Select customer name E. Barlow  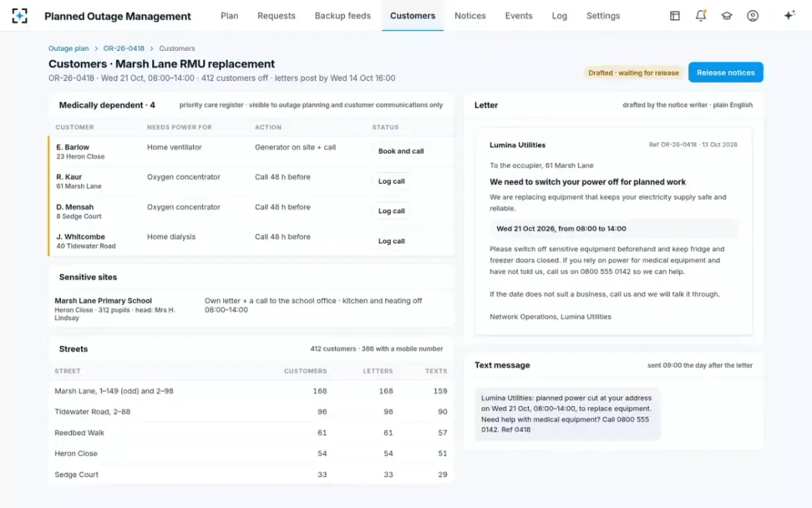pos(72,147)
